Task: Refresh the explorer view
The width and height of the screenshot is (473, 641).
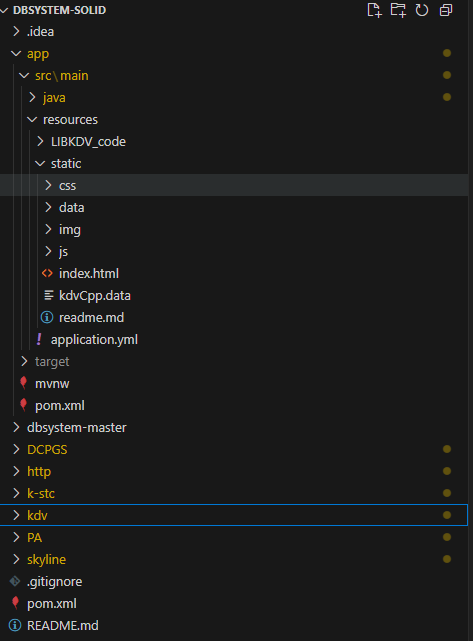Action: pos(421,10)
